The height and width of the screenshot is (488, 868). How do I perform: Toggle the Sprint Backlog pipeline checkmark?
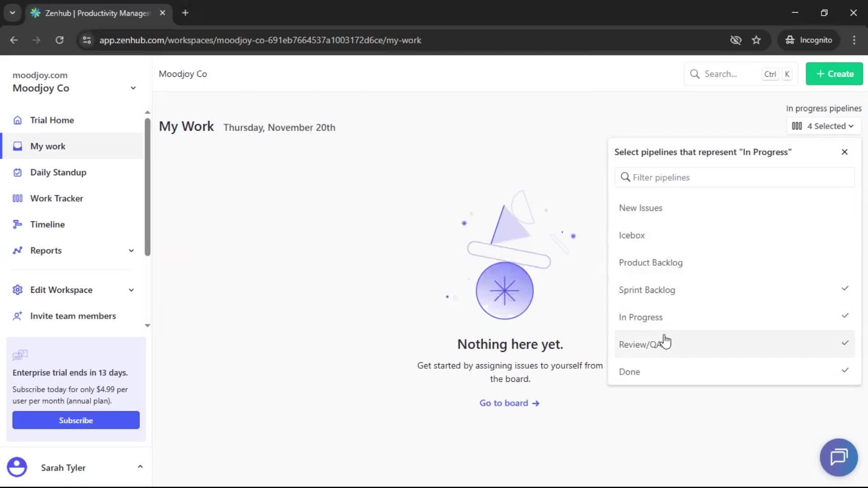point(845,289)
